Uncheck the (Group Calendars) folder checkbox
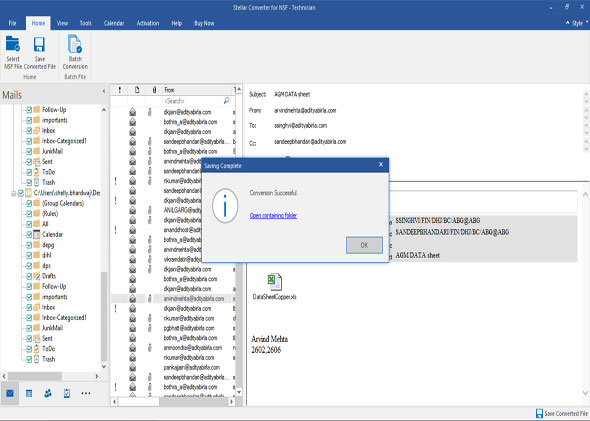590x421 pixels. (x=29, y=203)
